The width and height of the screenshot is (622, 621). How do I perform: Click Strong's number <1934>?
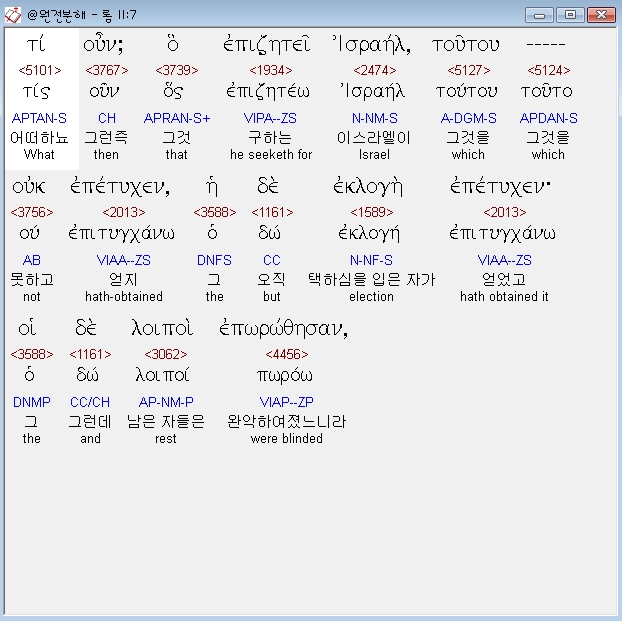tap(271, 71)
